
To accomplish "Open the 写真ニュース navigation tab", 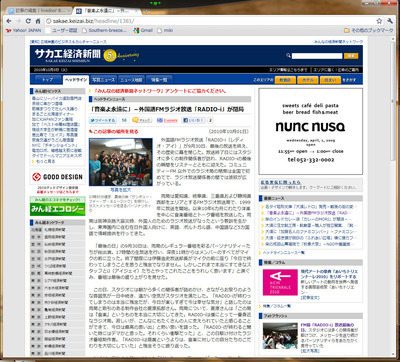I will point(104,80).
